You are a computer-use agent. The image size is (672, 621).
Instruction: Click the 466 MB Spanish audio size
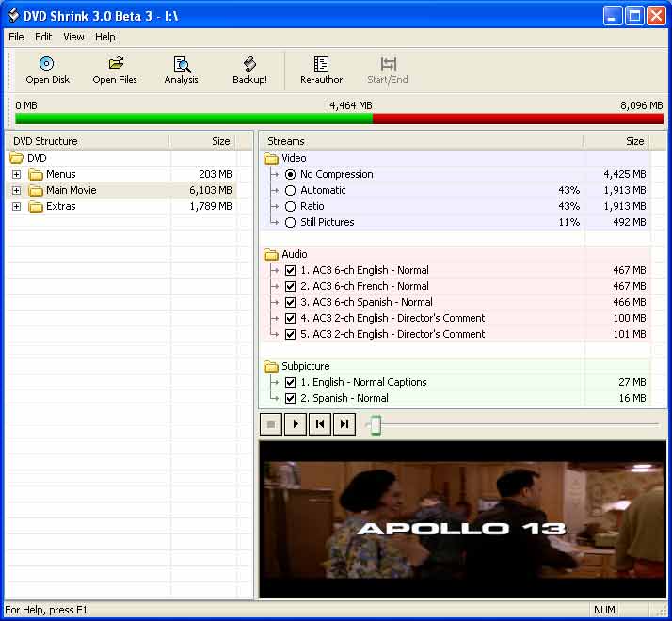[629, 302]
